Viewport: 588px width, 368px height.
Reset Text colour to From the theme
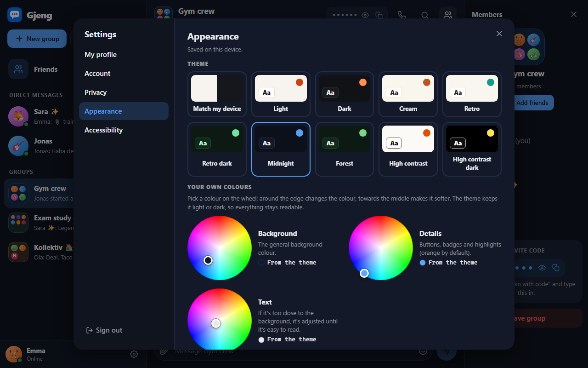coord(287,339)
